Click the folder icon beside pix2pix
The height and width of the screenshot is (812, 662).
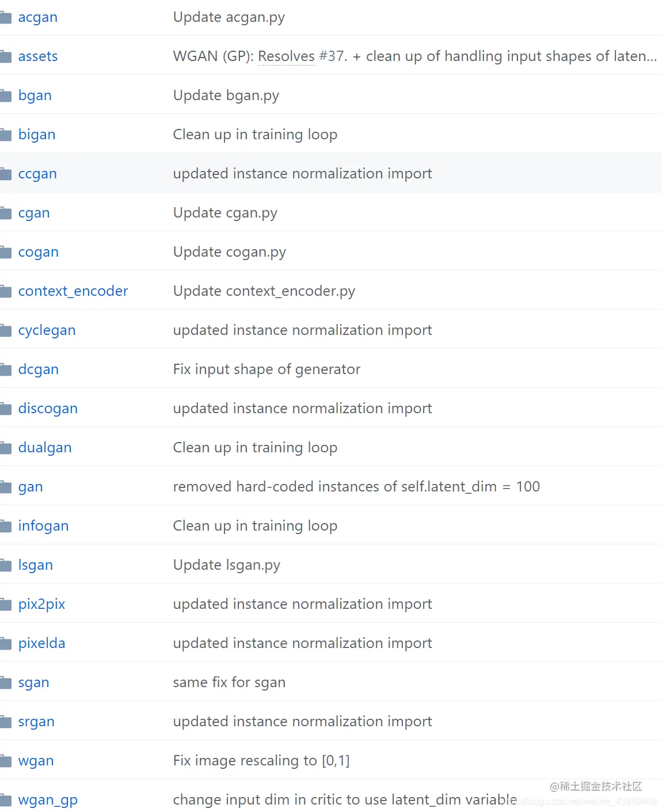[x=5, y=605]
